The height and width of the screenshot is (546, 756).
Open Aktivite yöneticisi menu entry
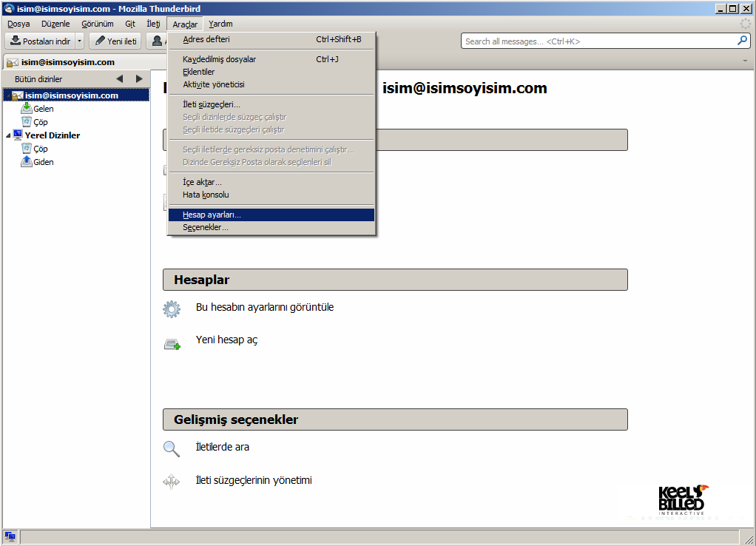[x=271, y=84]
